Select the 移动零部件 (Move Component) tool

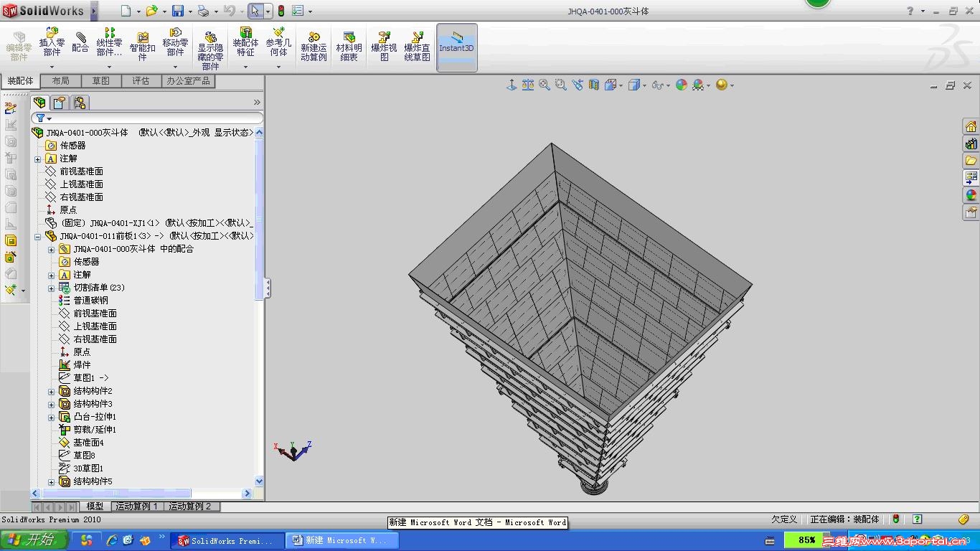(175, 43)
